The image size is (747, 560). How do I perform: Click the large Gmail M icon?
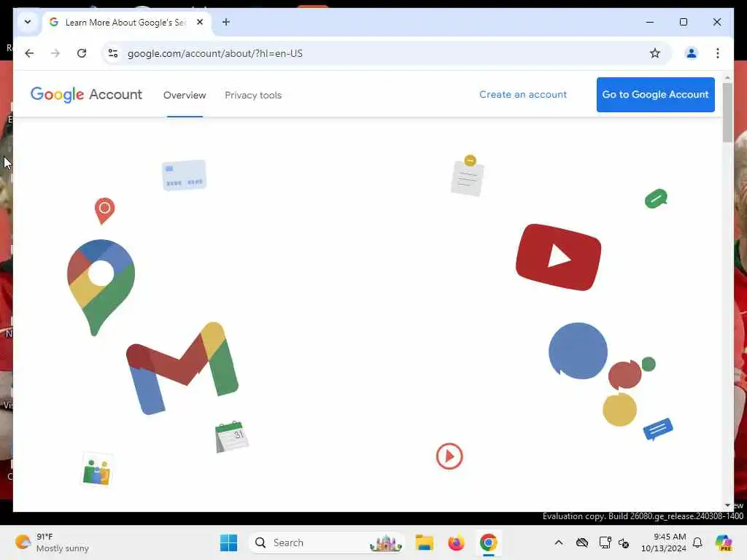[x=182, y=368]
